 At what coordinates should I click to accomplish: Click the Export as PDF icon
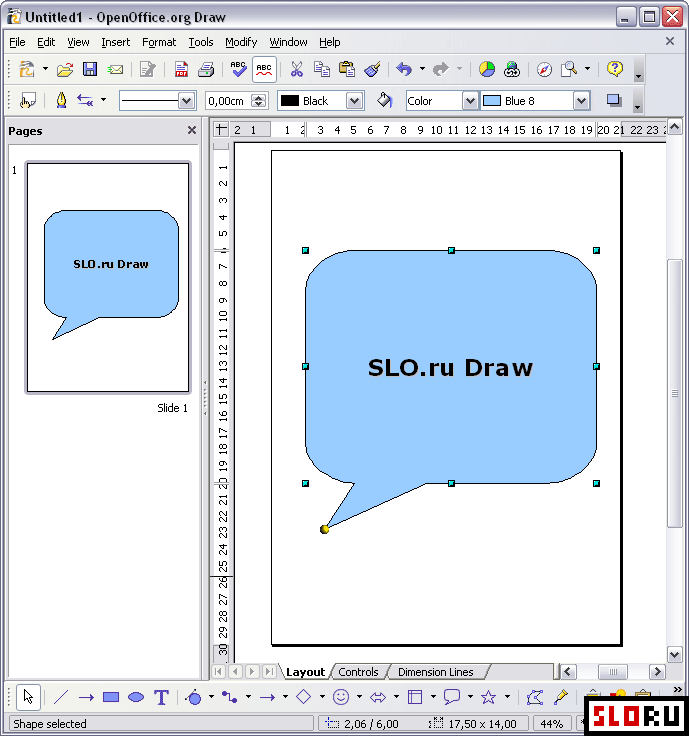[181, 69]
